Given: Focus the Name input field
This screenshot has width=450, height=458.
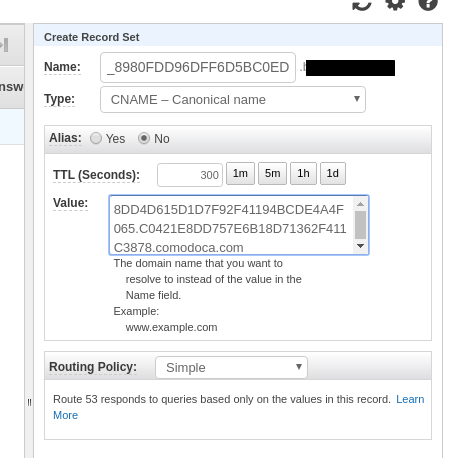Looking at the screenshot, I should point(198,67).
